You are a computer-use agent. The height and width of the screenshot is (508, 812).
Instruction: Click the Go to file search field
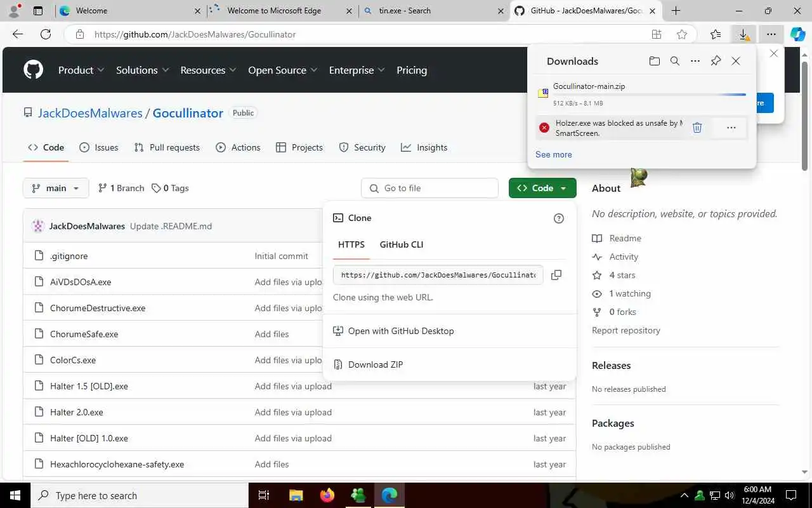click(430, 188)
